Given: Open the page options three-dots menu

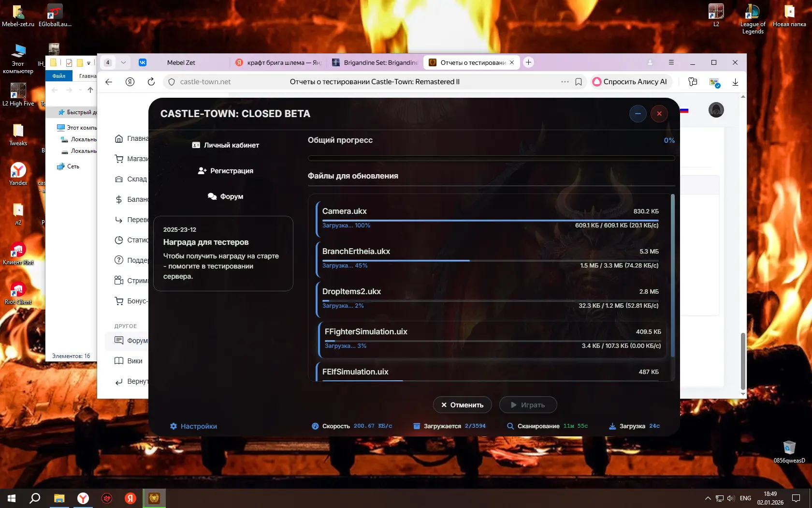Looking at the screenshot, I should (565, 82).
